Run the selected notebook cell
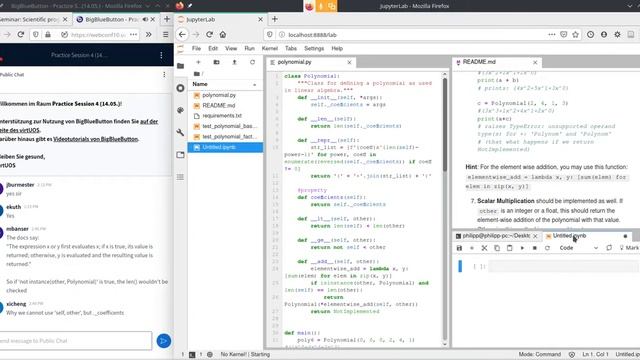This screenshot has width=640, height=360. (522, 248)
